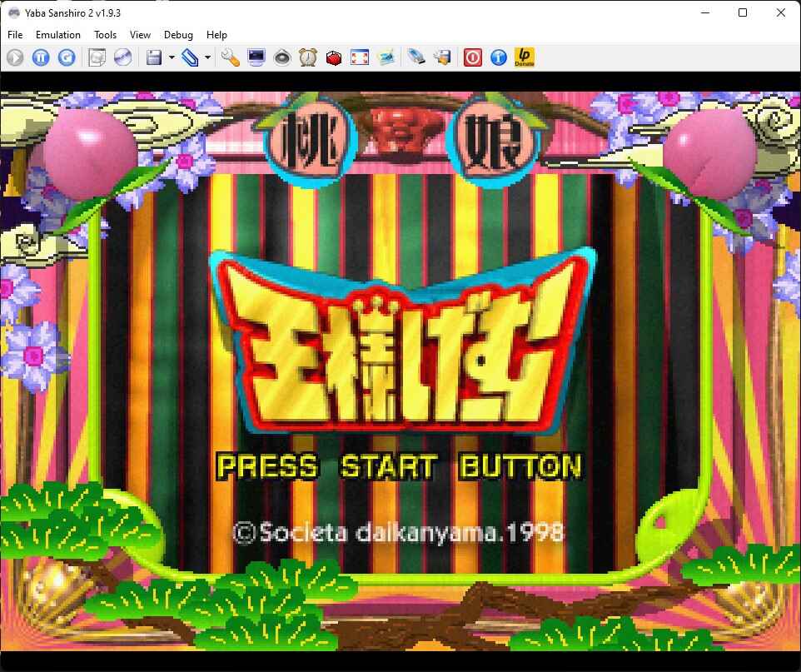The image size is (801, 672).
Task: Click the Run emulation play icon
Action: [15, 57]
